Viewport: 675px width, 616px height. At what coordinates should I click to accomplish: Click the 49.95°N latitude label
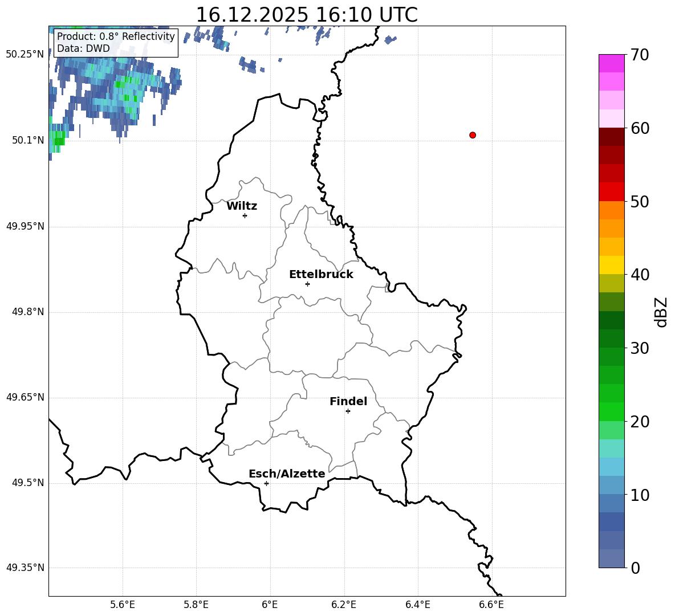click(x=25, y=226)
